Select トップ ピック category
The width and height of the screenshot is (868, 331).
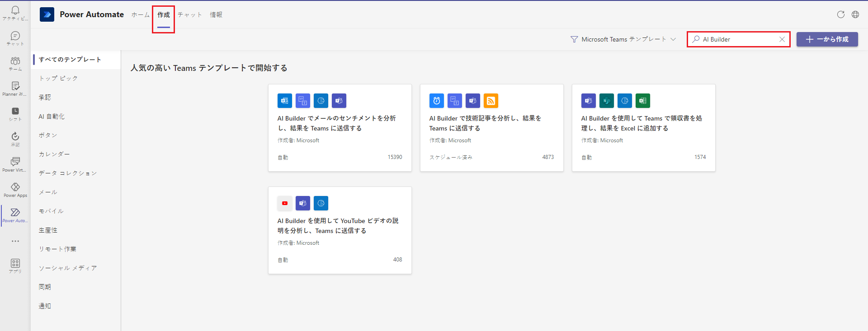tap(76, 79)
